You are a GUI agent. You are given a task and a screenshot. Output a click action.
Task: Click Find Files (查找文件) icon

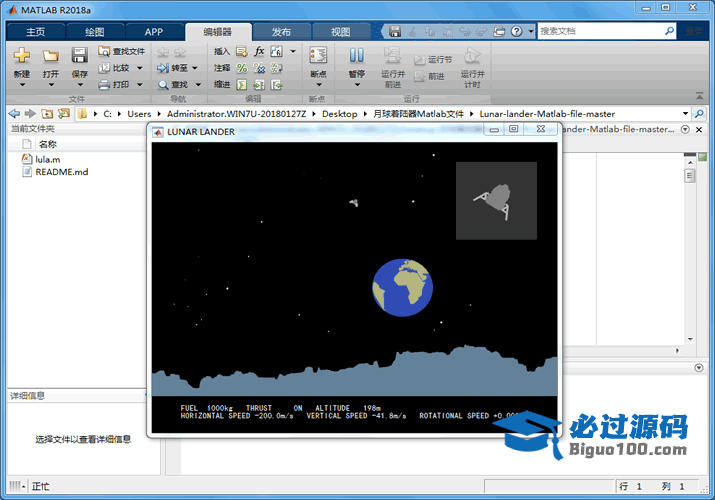pos(104,51)
